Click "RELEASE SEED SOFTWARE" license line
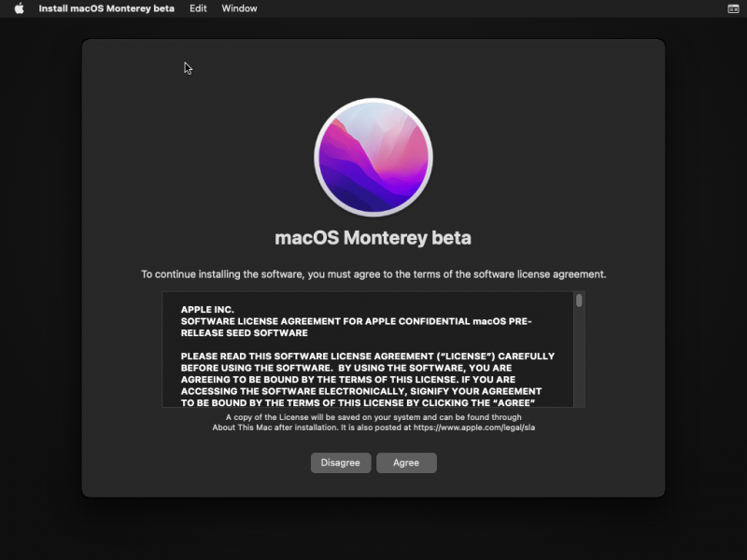Screen dimensions: 747x560 [x=244, y=333]
